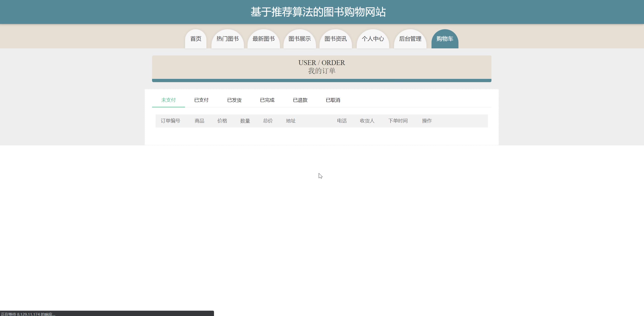Click the 总价 column header

tap(268, 121)
